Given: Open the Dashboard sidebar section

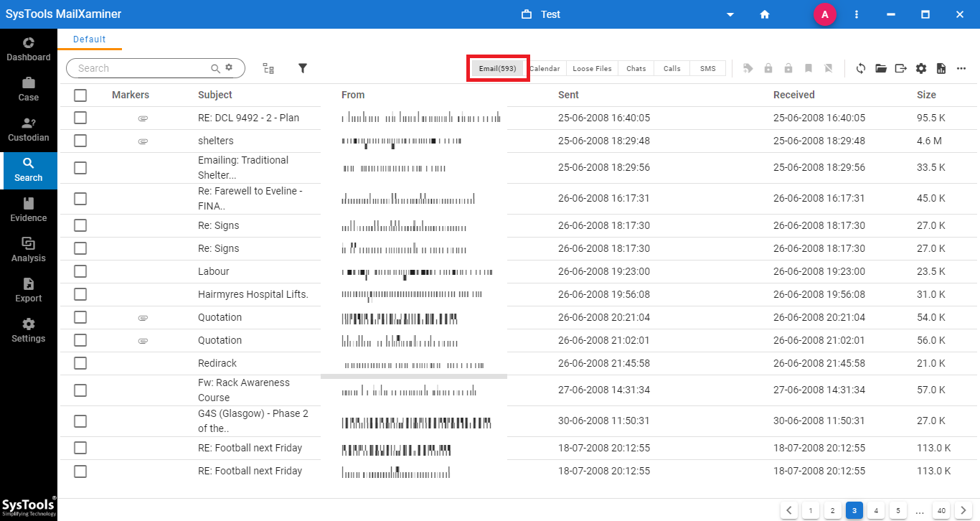Looking at the screenshot, I should [x=29, y=50].
